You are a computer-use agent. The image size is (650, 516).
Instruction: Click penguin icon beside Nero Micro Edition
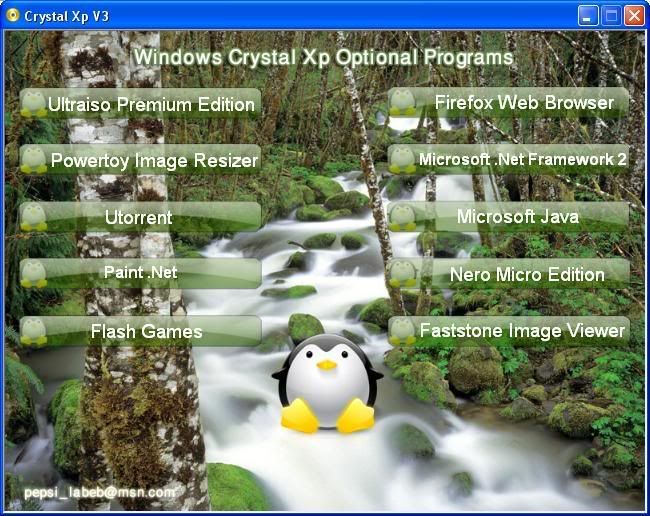[402, 274]
